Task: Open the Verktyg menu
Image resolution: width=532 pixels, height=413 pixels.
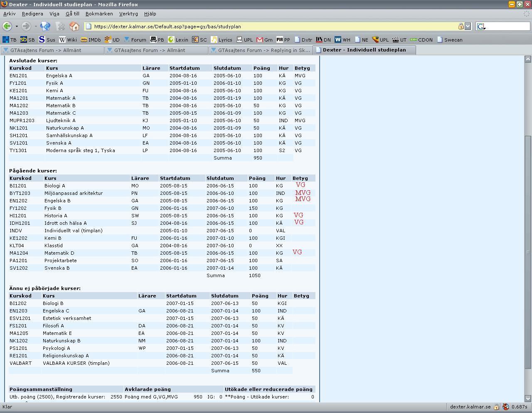Action: (128, 14)
